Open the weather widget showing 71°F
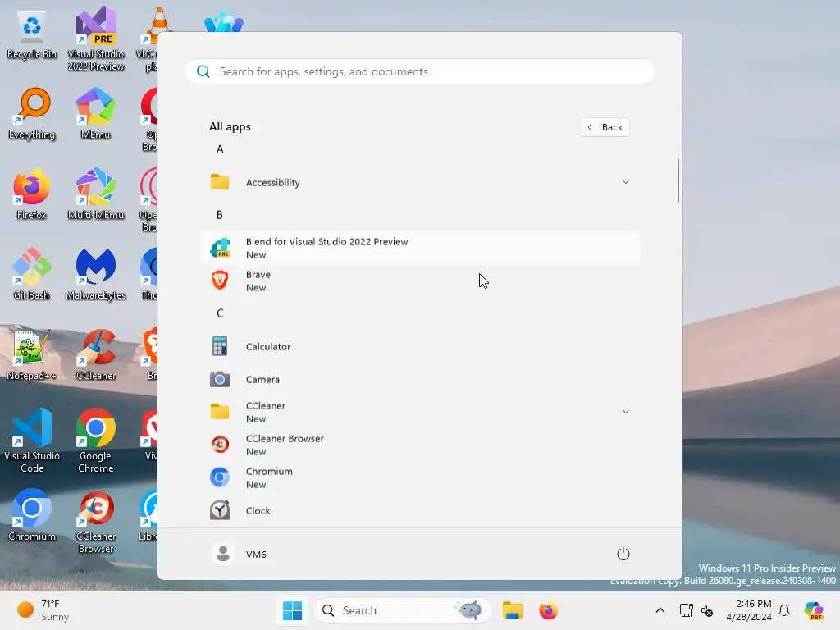 pyautogui.click(x=43, y=610)
